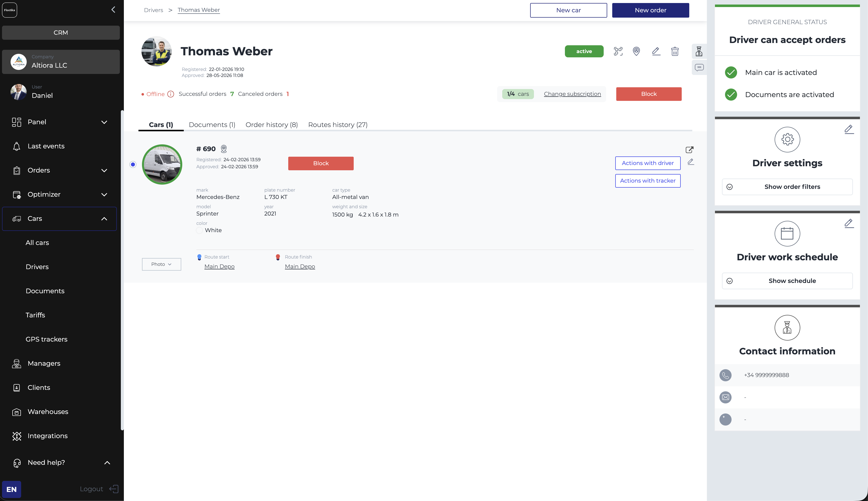Click the Contact information driver icon

coord(787,327)
